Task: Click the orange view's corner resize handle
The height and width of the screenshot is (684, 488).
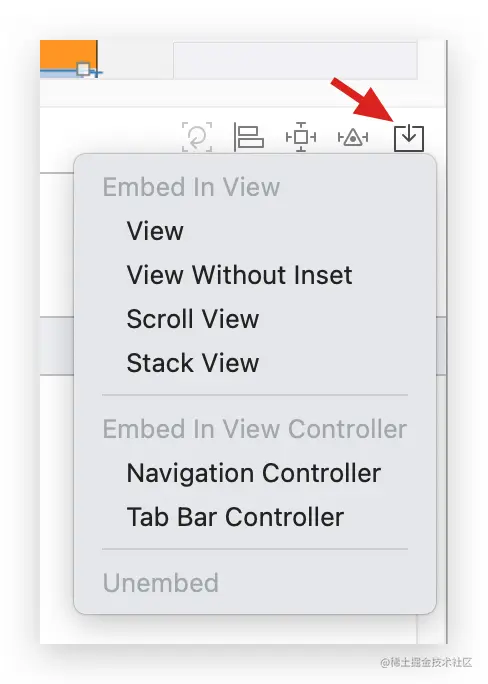Action: tap(83, 68)
